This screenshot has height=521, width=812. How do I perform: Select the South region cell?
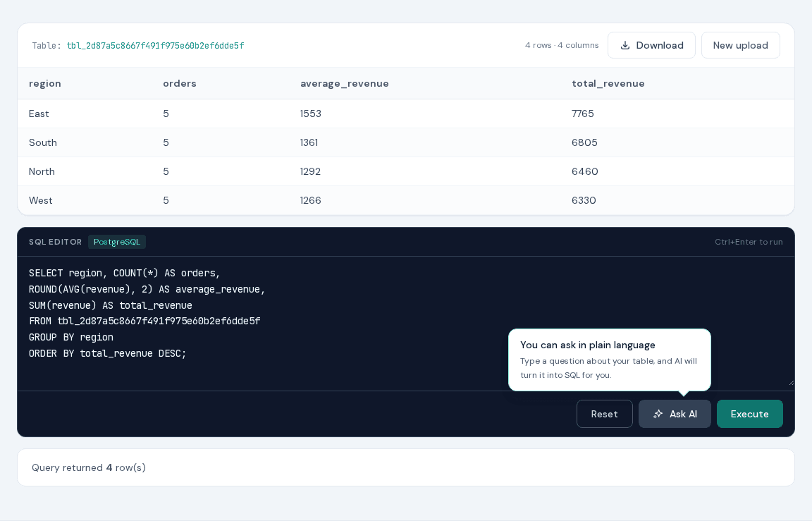coord(43,142)
